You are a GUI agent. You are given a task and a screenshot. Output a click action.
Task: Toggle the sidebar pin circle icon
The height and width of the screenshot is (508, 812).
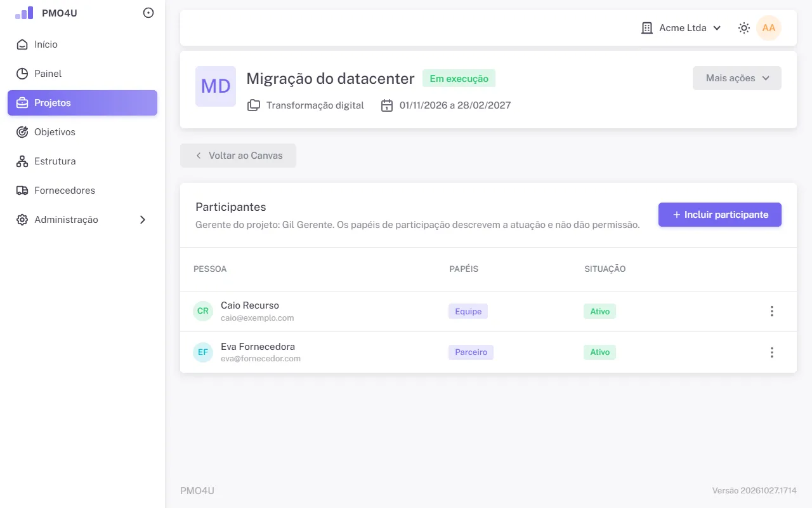tap(148, 13)
